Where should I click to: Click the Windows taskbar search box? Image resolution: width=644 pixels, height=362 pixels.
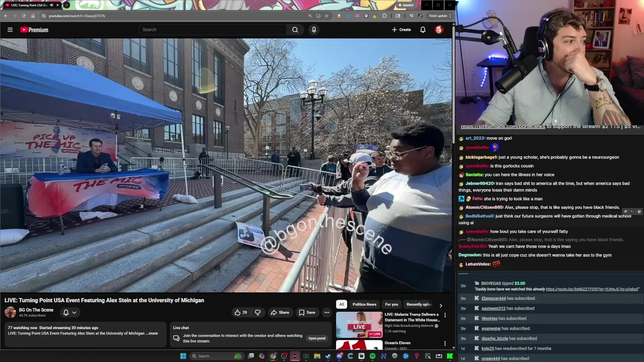(x=217, y=356)
